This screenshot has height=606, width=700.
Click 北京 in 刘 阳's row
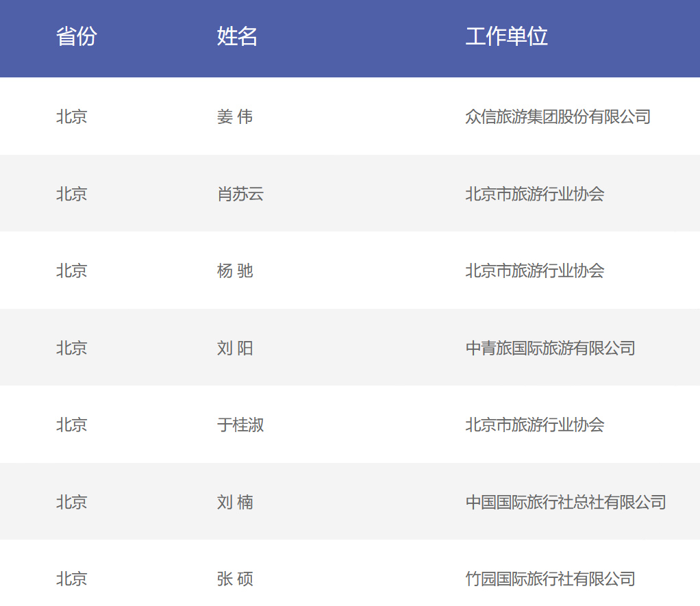point(71,348)
